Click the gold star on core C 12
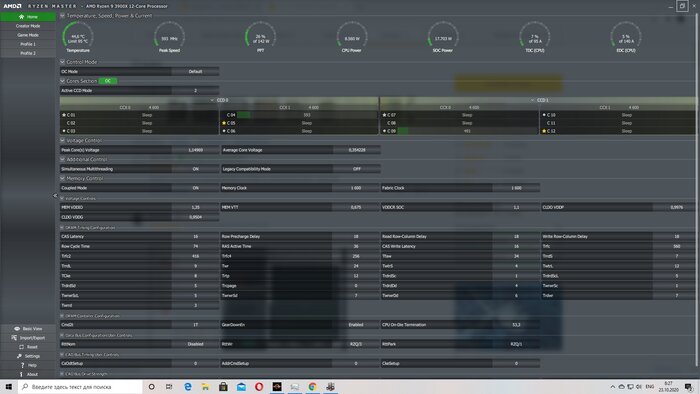 tap(544, 131)
